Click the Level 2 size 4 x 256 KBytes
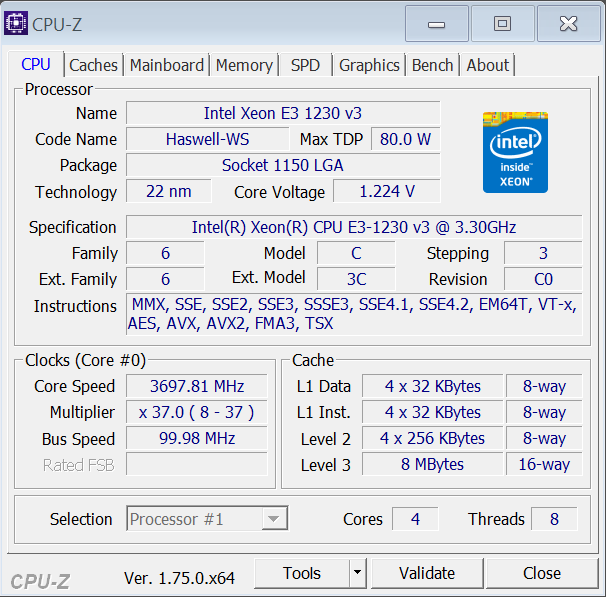 coord(432,438)
